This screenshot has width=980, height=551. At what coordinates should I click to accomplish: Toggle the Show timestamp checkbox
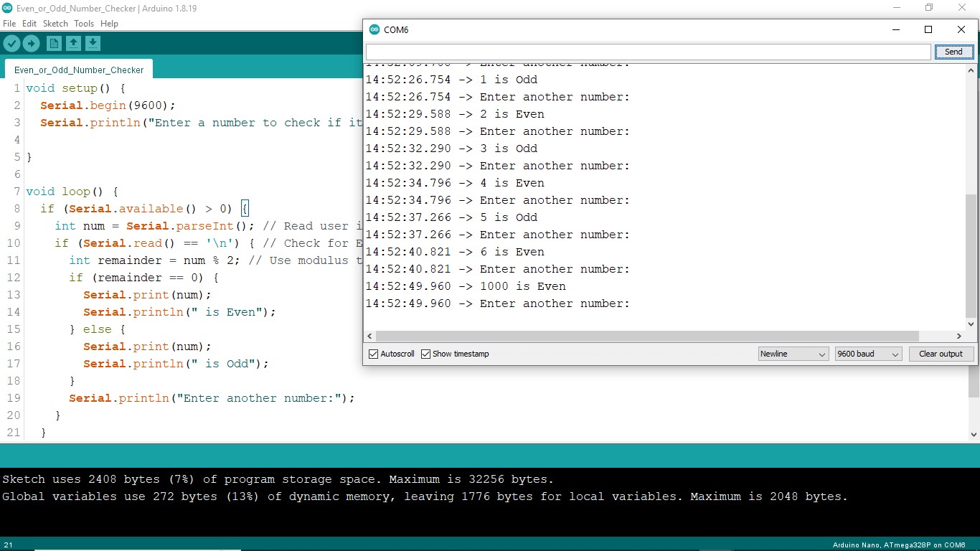coord(425,354)
